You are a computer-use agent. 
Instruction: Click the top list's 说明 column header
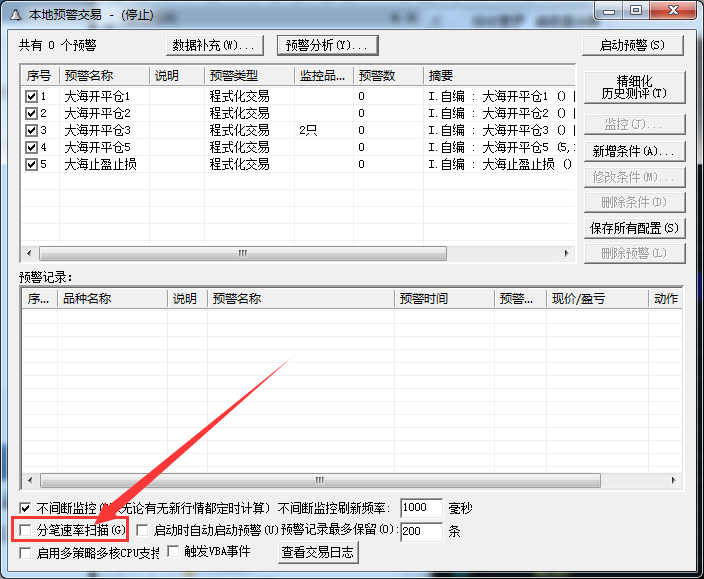tap(177, 75)
